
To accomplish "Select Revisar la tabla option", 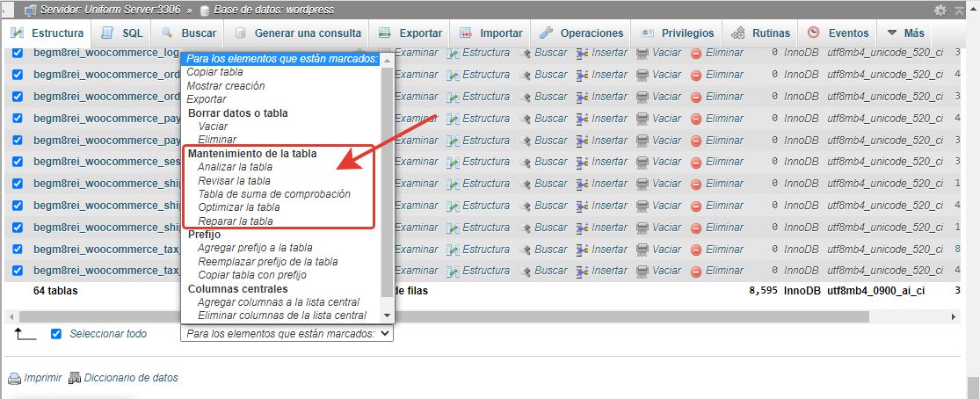I will (235, 181).
